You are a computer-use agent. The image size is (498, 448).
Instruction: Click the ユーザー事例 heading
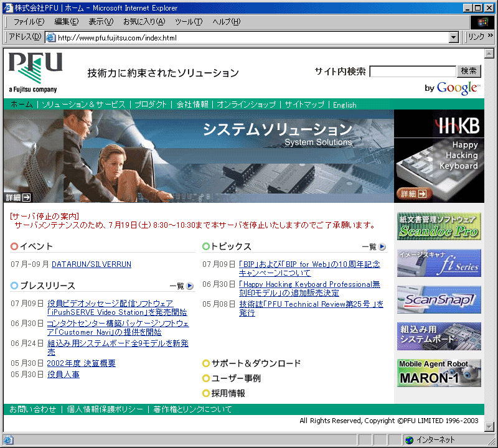pos(236,378)
